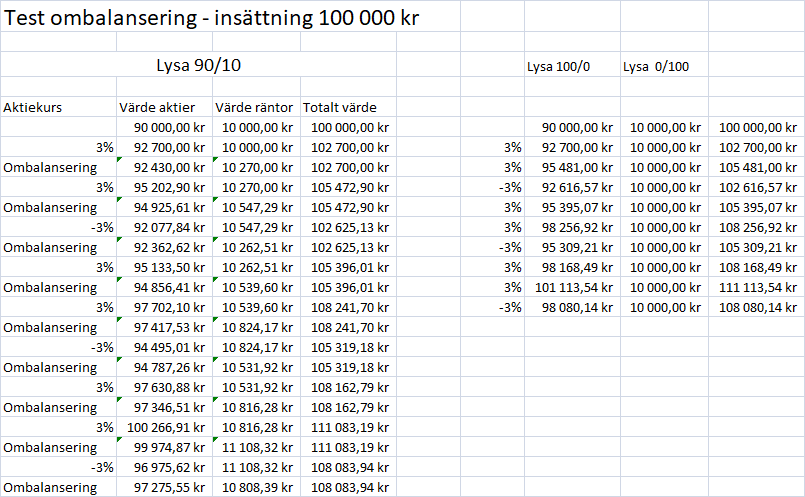Select the title cell 'Test ombalansering - insättning 100 000 kr'
The image size is (805, 497).
tap(211, 18)
